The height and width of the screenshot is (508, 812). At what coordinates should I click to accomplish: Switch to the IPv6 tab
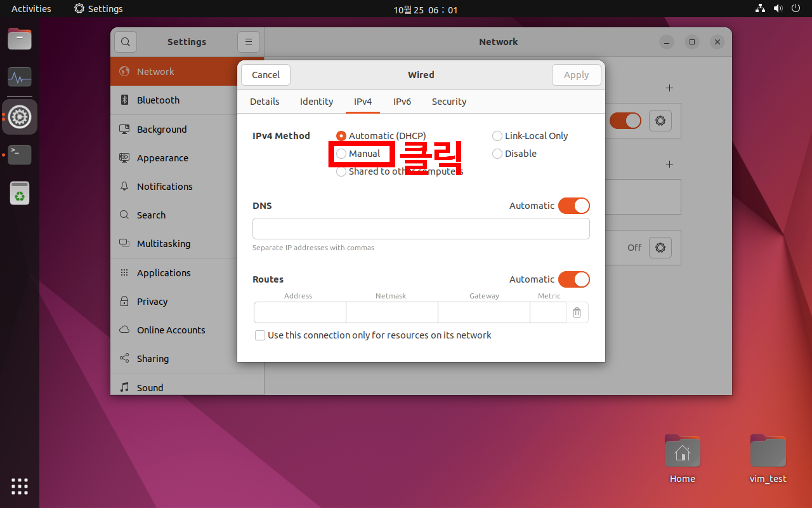click(x=402, y=101)
